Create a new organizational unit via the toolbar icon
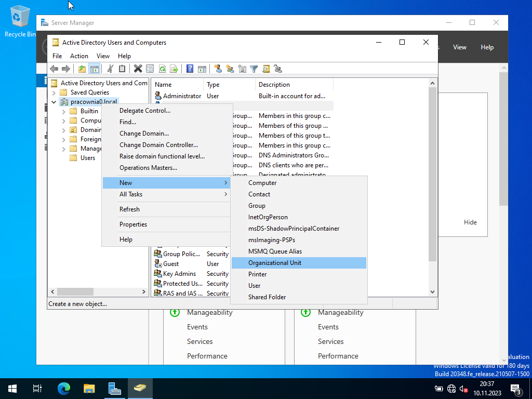532x399 pixels. pyautogui.click(x=242, y=69)
